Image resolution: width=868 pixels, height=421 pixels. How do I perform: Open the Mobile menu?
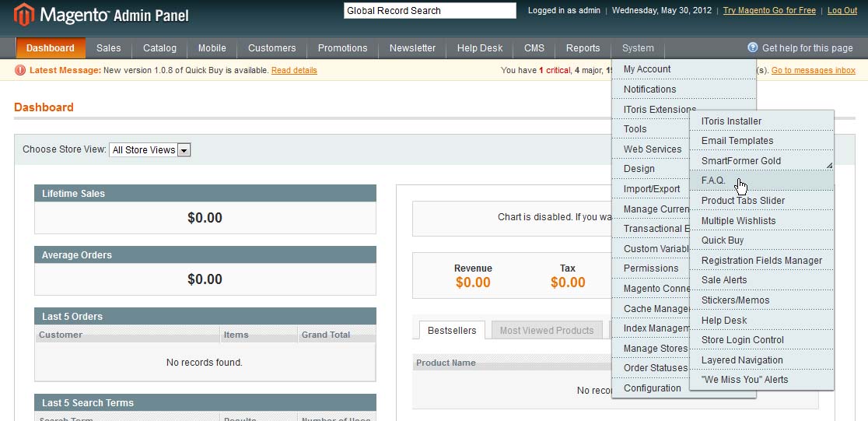click(x=212, y=48)
